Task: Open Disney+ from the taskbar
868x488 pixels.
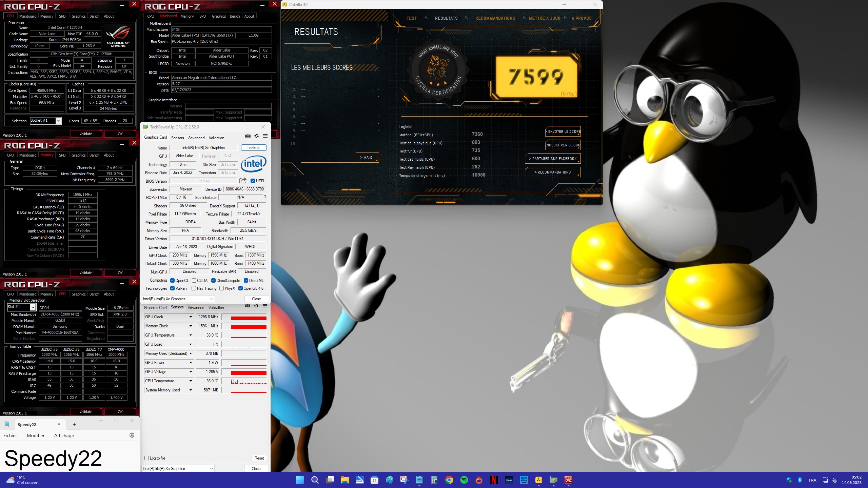Action: click(x=509, y=480)
